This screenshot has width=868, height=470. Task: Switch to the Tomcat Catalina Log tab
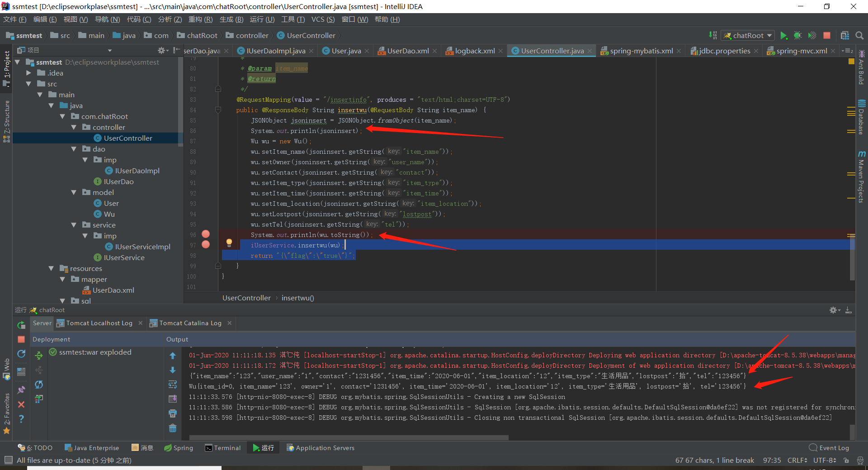click(190, 323)
